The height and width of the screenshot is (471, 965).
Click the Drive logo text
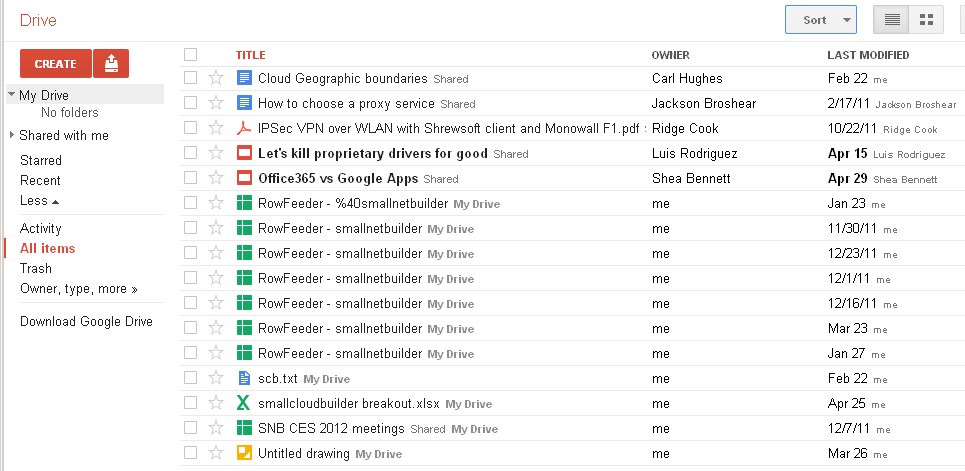tap(38, 20)
